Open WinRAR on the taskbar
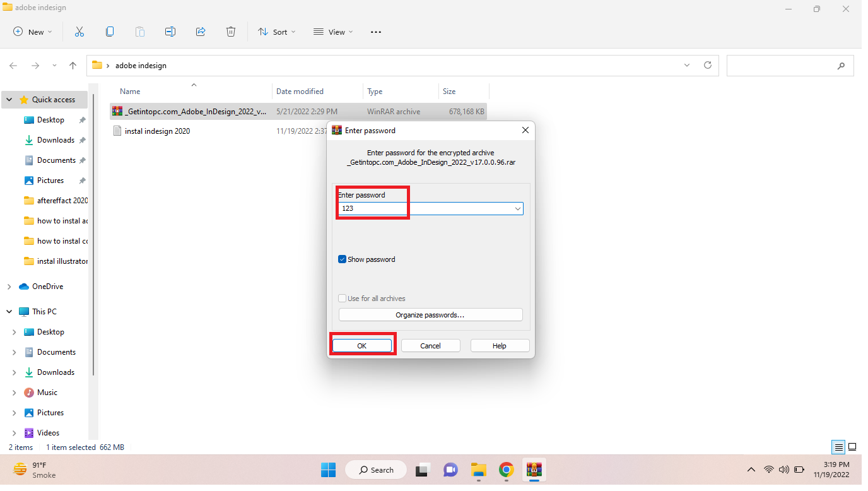Viewport: 868px width, 491px height. pos(534,470)
